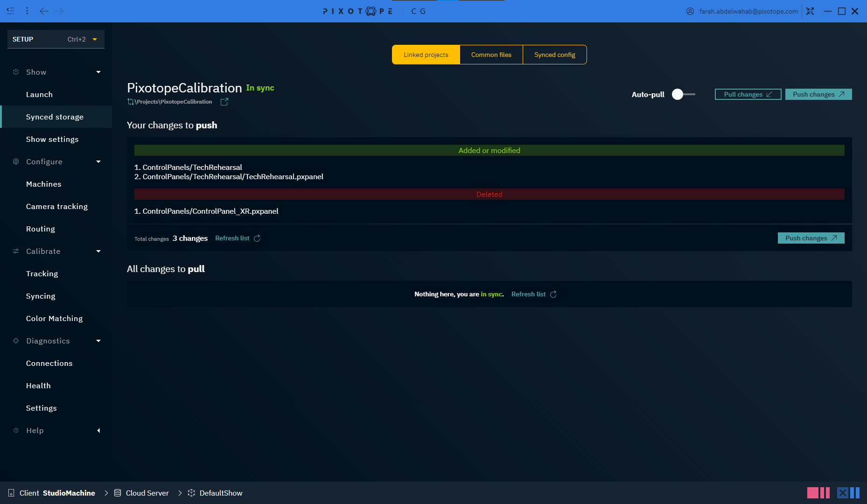This screenshot has height=504, width=867.
Task: Open the three-dot options menu
Action: (27, 11)
